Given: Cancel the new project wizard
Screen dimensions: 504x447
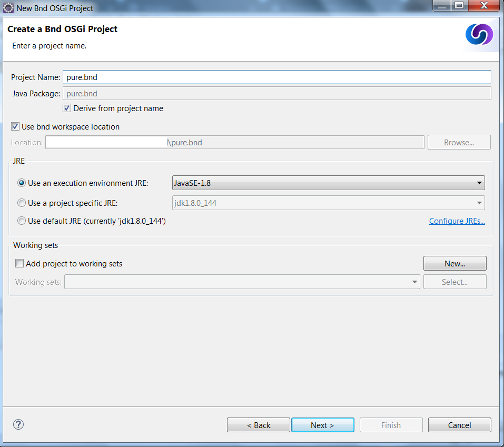Looking at the screenshot, I should tap(459, 425).
